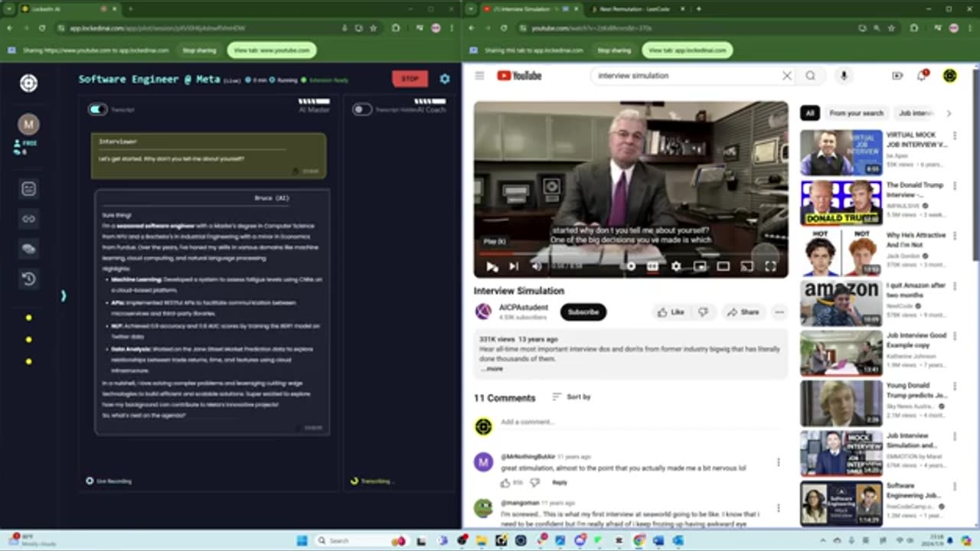Expand description with ...more

click(492, 369)
